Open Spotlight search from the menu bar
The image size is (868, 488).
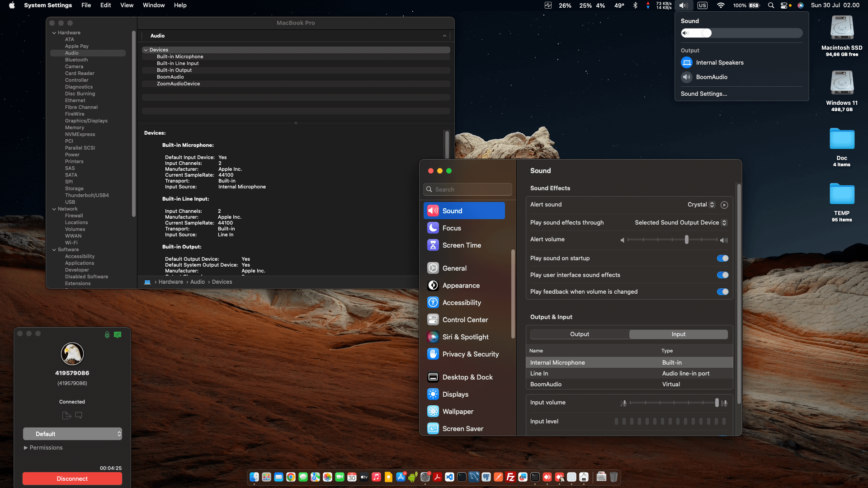tap(771, 5)
